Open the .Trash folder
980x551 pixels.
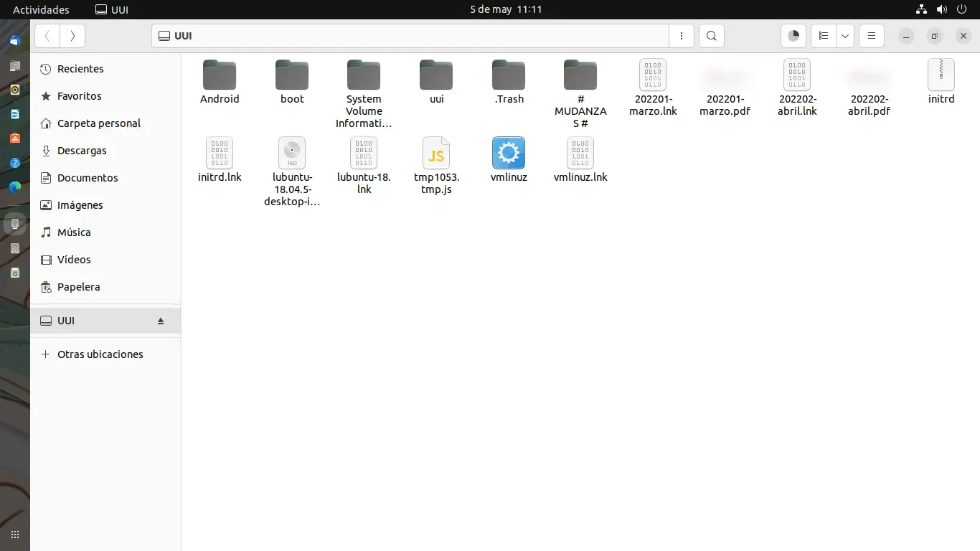point(509,75)
